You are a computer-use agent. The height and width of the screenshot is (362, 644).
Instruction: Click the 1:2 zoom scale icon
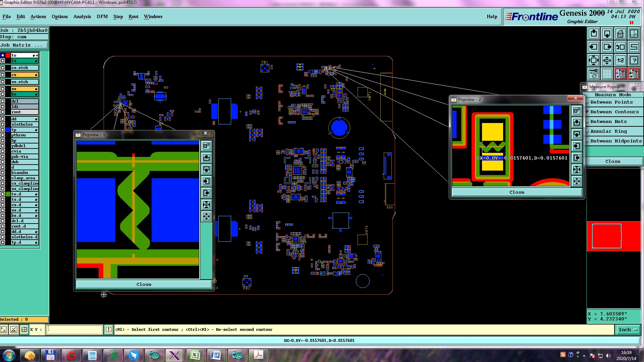pyautogui.click(x=620, y=60)
